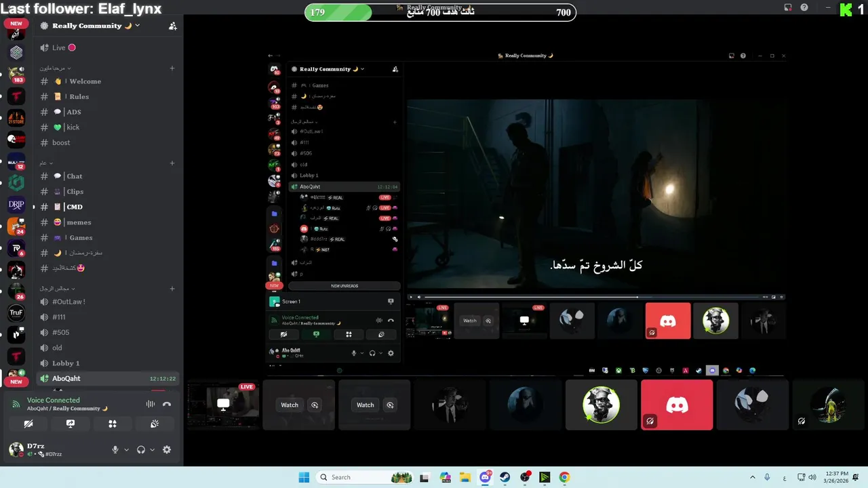Screen dimensions: 868x488
Task: Open Steam from the taskbar
Action: 505,477
